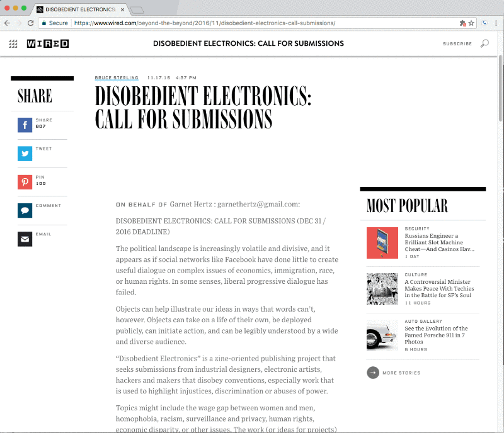The image size is (504, 433).
Task: Click the URL address bar
Action: pos(257,23)
